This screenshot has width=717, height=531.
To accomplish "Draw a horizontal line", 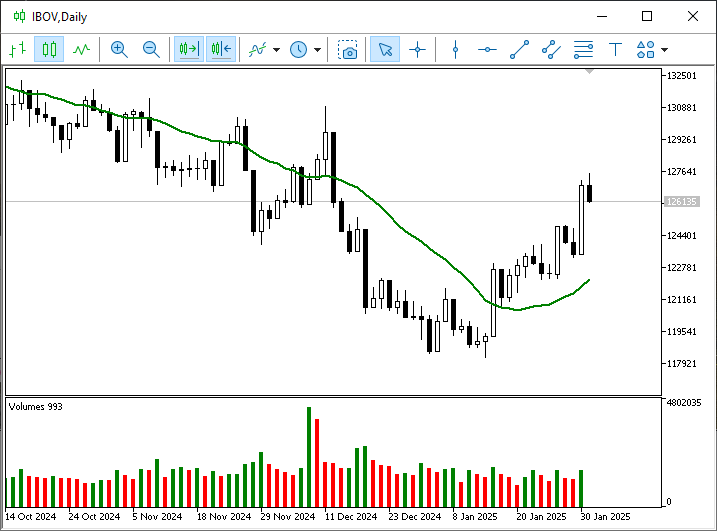I will pos(487,49).
